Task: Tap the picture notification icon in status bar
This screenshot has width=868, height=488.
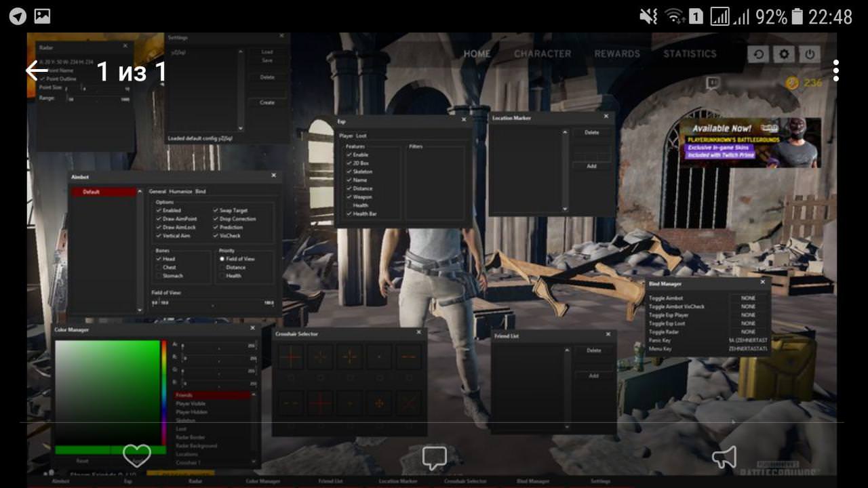Action: [x=42, y=16]
